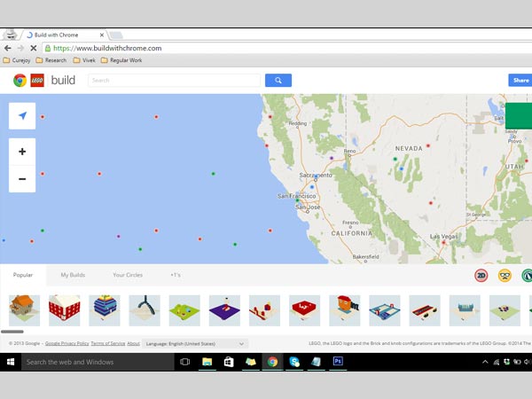
Task: Switch to the My Builds tab
Action: (73, 275)
